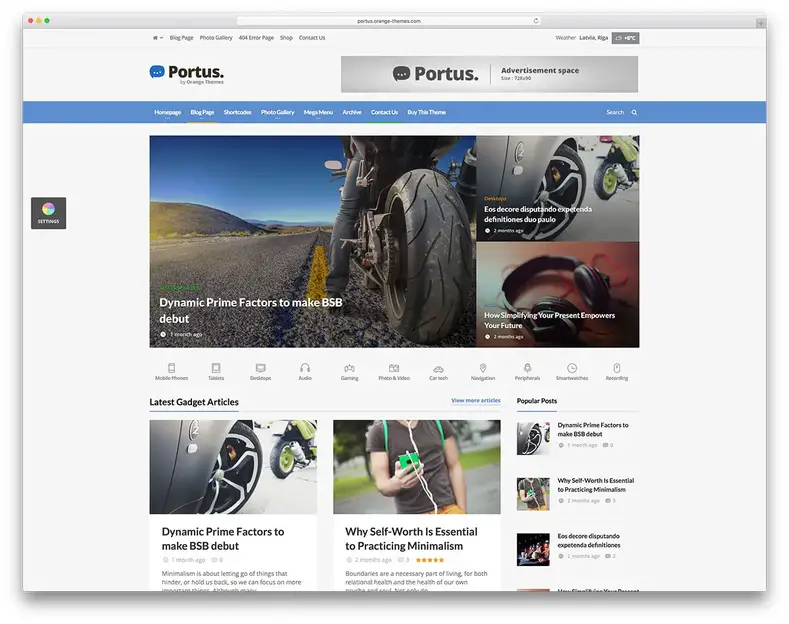Open the Navigation pin category icon
The height and width of the screenshot is (624, 789).
click(483, 368)
